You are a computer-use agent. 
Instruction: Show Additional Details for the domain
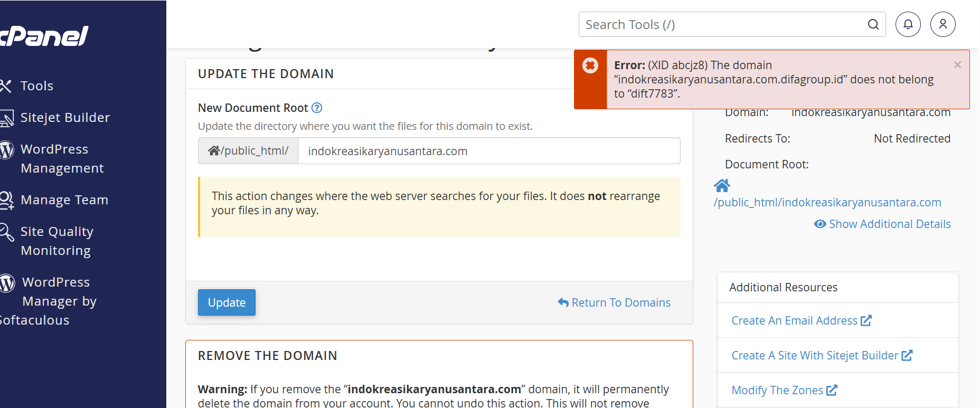[882, 224]
